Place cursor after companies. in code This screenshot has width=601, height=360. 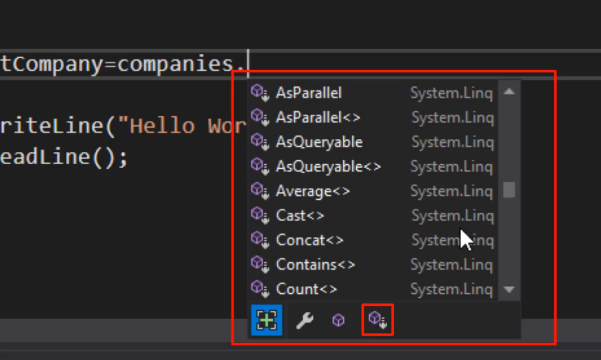pos(247,63)
